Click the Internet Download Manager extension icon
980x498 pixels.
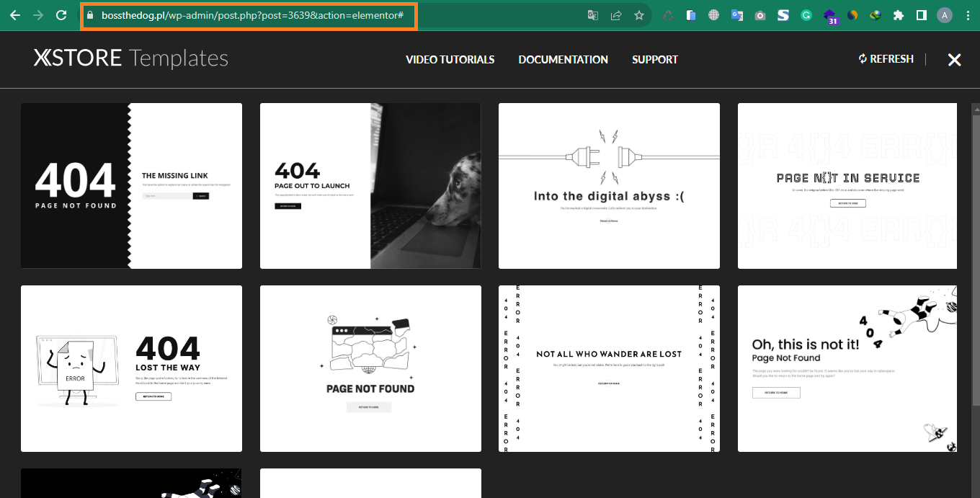[x=876, y=15]
